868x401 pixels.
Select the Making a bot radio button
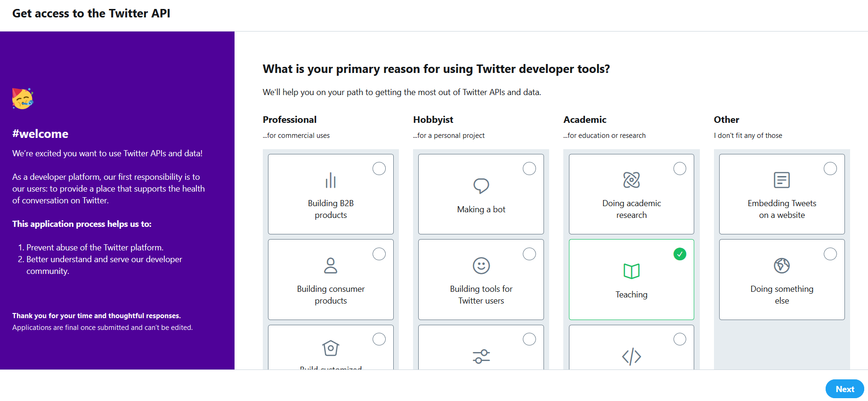coord(529,168)
